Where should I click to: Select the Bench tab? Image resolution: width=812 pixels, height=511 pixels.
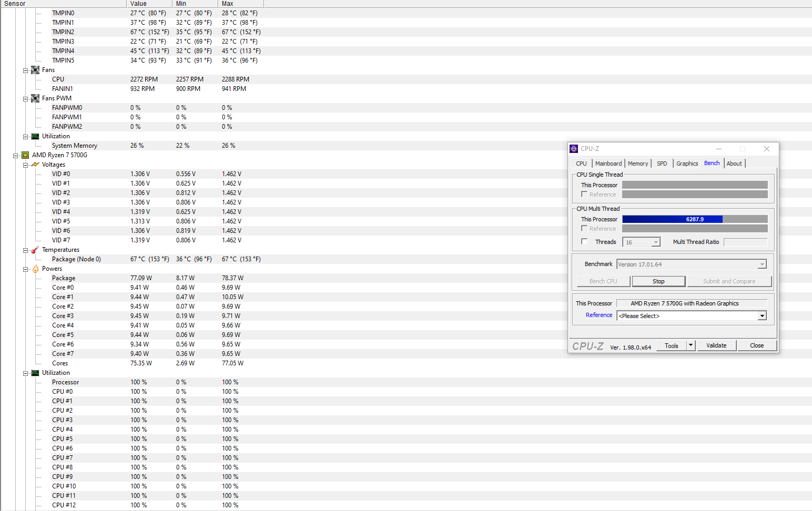(712, 163)
